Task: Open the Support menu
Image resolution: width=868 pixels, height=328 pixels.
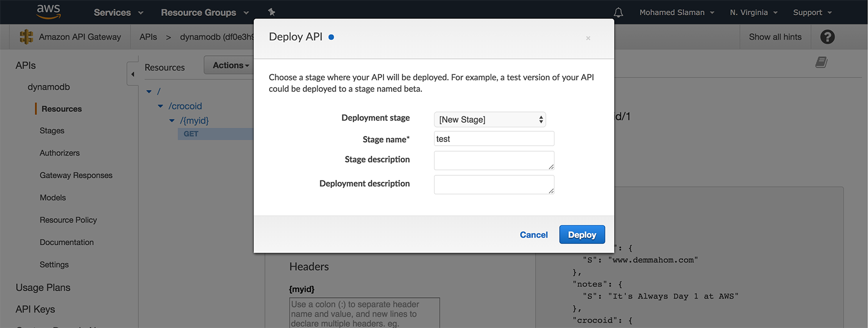Action: tap(812, 12)
